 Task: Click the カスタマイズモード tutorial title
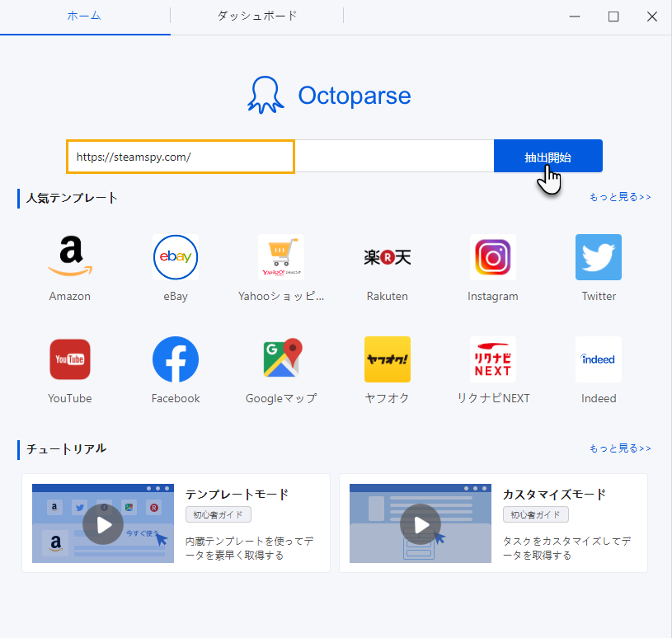click(554, 494)
